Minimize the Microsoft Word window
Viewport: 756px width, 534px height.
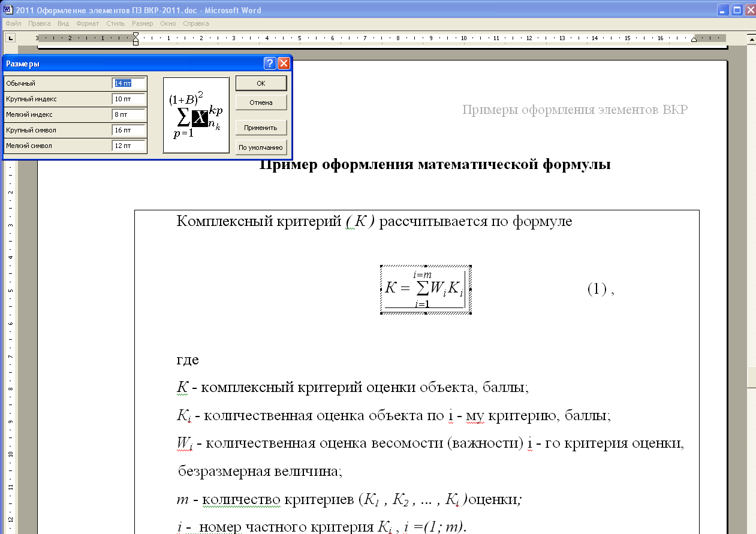[x=723, y=10]
